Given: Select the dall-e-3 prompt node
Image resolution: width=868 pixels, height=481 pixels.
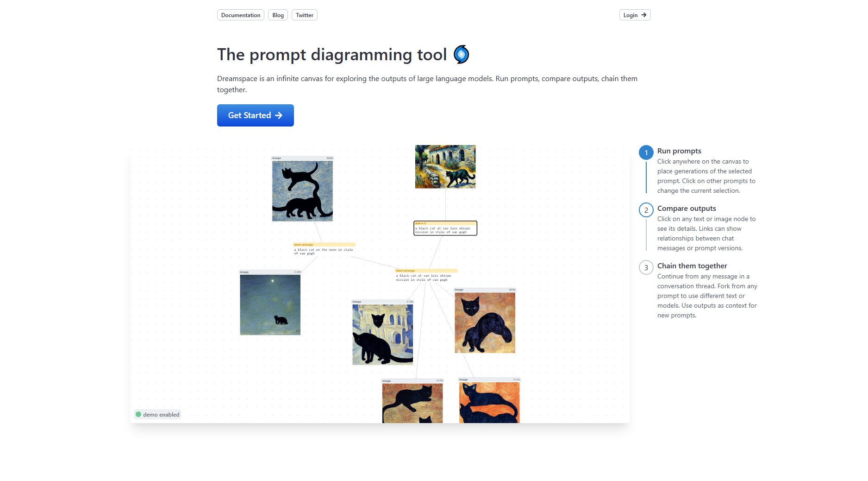Looking at the screenshot, I should (445, 228).
